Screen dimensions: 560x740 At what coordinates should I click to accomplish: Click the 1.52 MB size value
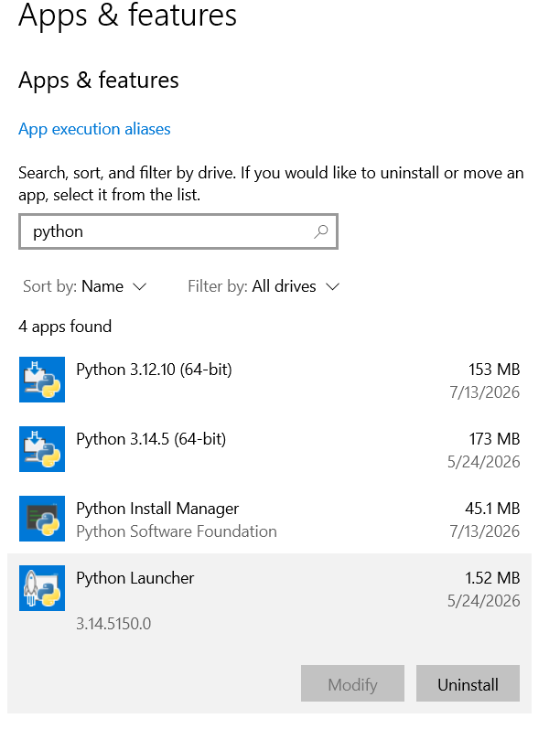tap(492, 578)
